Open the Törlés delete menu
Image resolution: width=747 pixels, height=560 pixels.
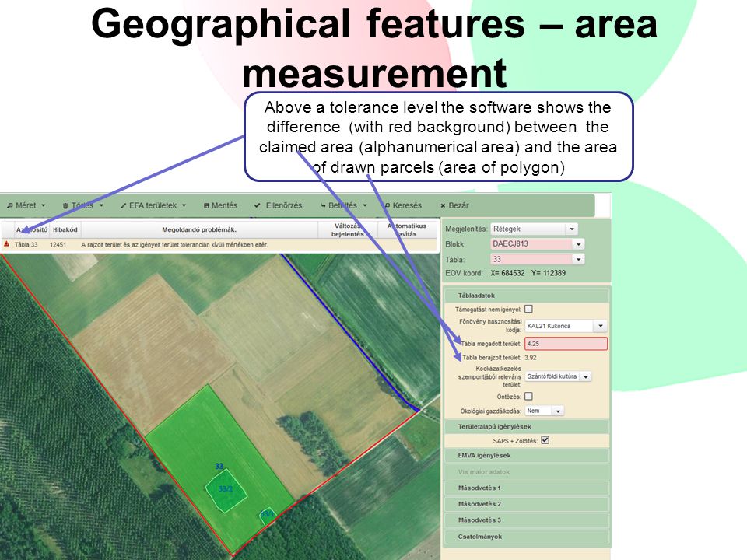pyautogui.click(x=82, y=205)
